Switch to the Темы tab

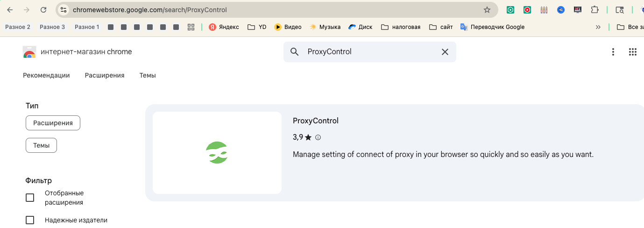(x=148, y=75)
